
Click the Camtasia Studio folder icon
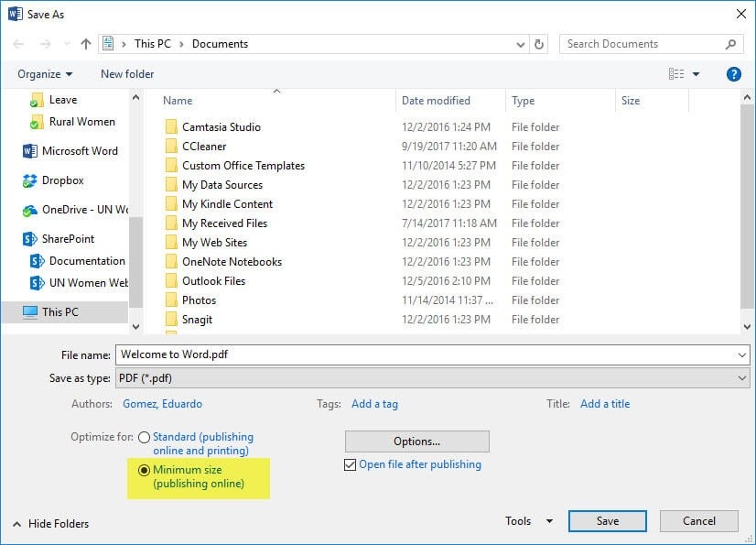coord(171,127)
